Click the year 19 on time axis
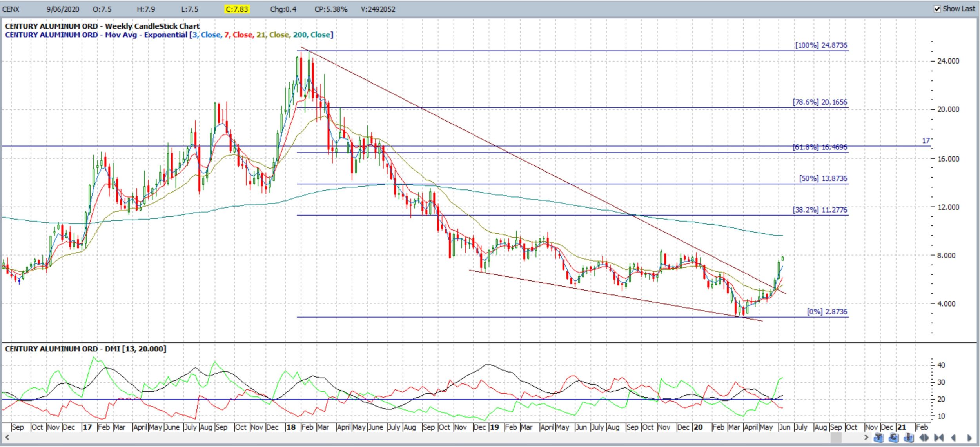The height and width of the screenshot is (447, 980). 494,427
